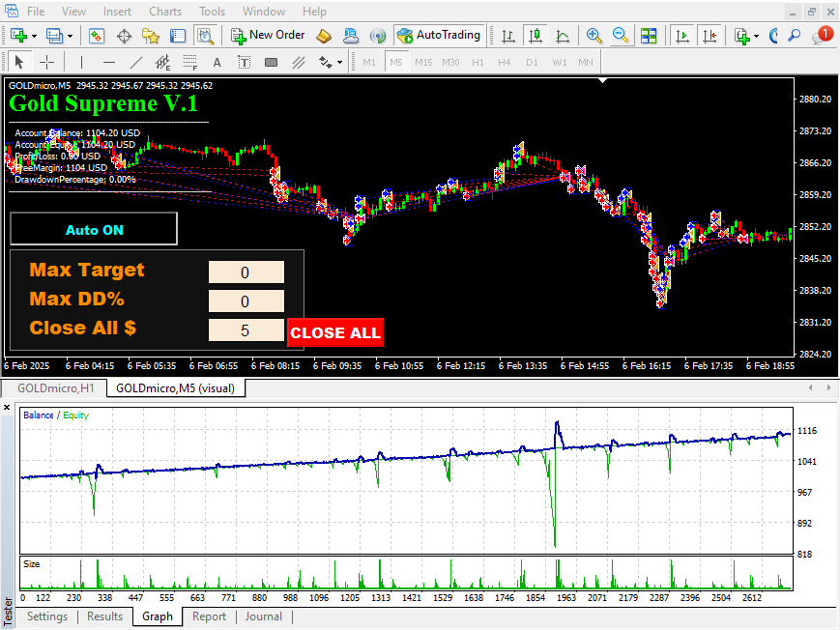840x630 pixels.
Task: Expand the Profiles dropdown arrow
Action: pos(71,37)
